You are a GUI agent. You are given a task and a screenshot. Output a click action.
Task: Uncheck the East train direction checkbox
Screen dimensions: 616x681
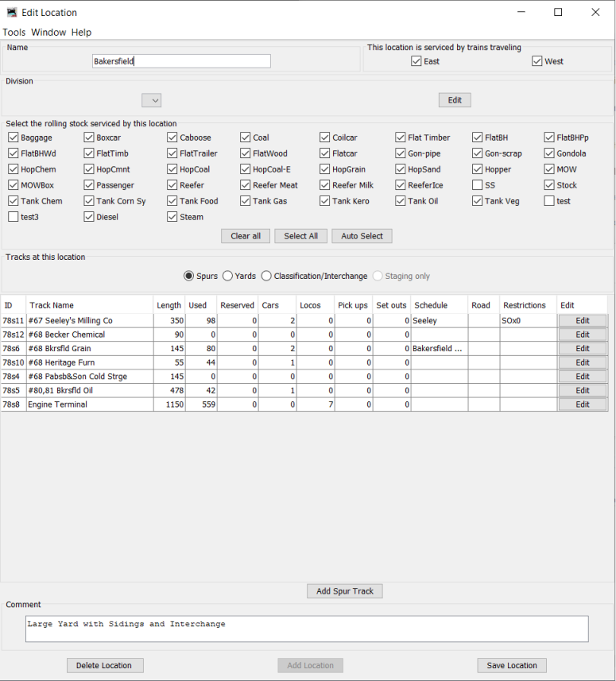[416, 61]
